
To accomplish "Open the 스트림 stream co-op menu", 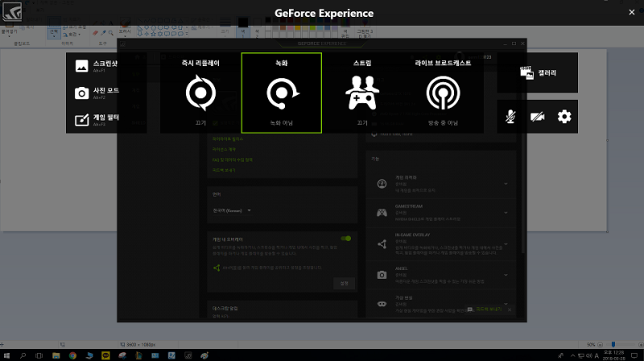I will 362,92.
